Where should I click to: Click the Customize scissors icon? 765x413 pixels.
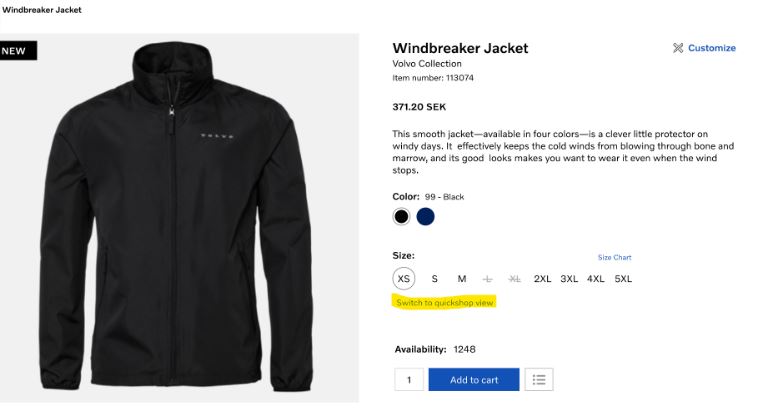678,48
